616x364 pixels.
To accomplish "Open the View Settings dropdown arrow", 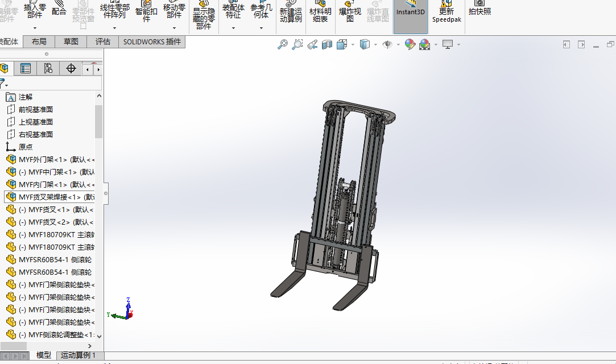I will coord(458,45).
